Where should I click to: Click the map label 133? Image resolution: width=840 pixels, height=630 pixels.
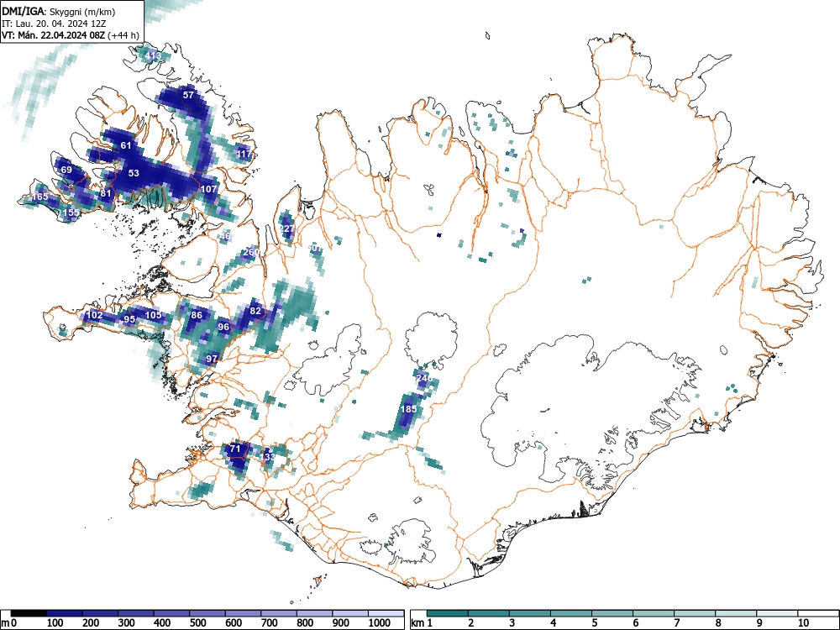(269, 457)
